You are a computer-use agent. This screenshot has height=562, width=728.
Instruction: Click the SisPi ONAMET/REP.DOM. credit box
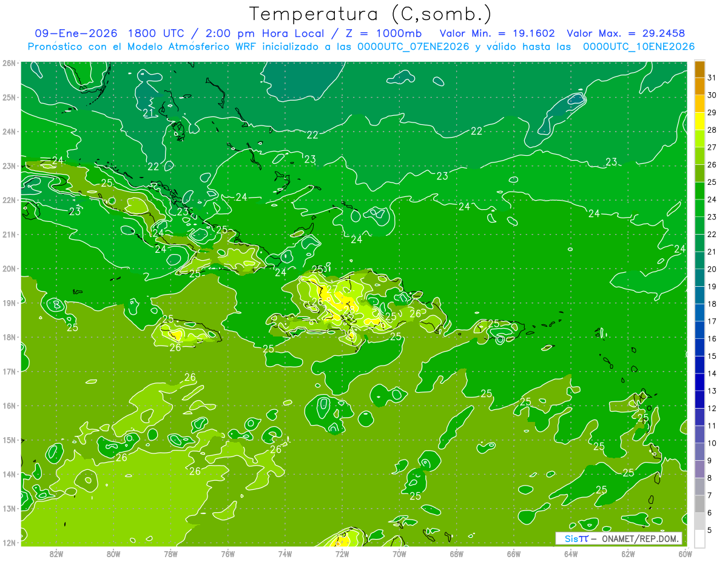(x=618, y=538)
